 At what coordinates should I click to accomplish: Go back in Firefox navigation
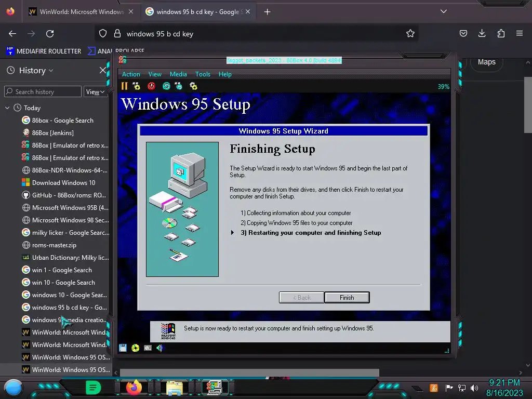point(12,34)
